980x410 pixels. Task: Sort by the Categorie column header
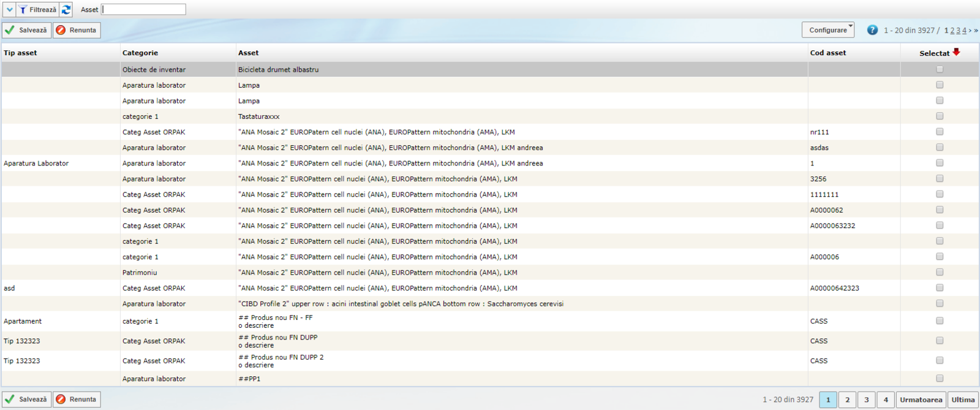[x=140, y=53]
